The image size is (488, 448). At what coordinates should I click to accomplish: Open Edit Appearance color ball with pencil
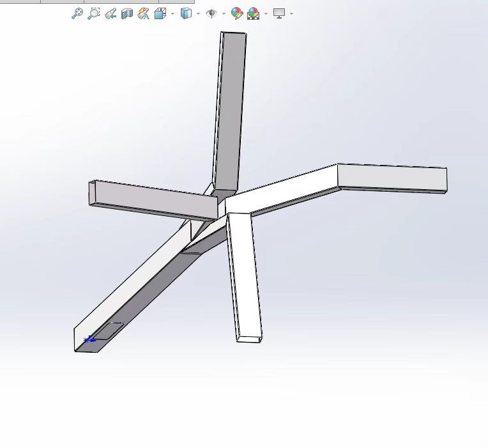click(237, 13)
